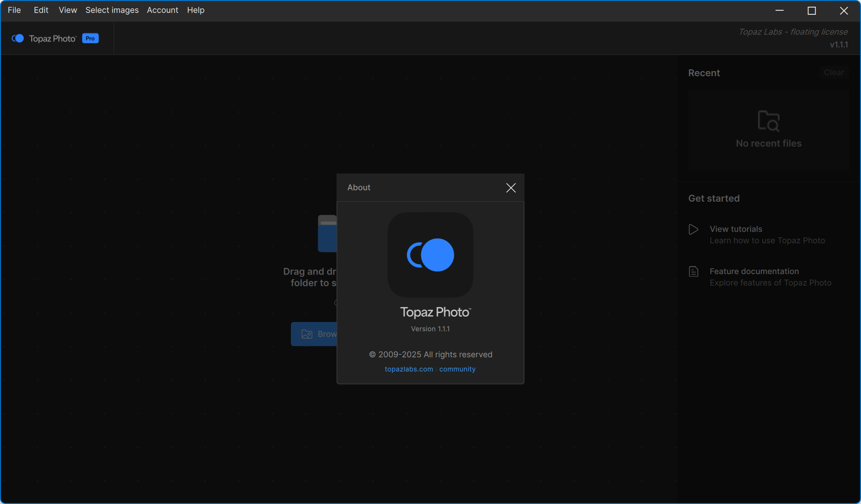The image size is (861, 504).
Task: Click the View tutorials play icon
Action: [693, 229]
